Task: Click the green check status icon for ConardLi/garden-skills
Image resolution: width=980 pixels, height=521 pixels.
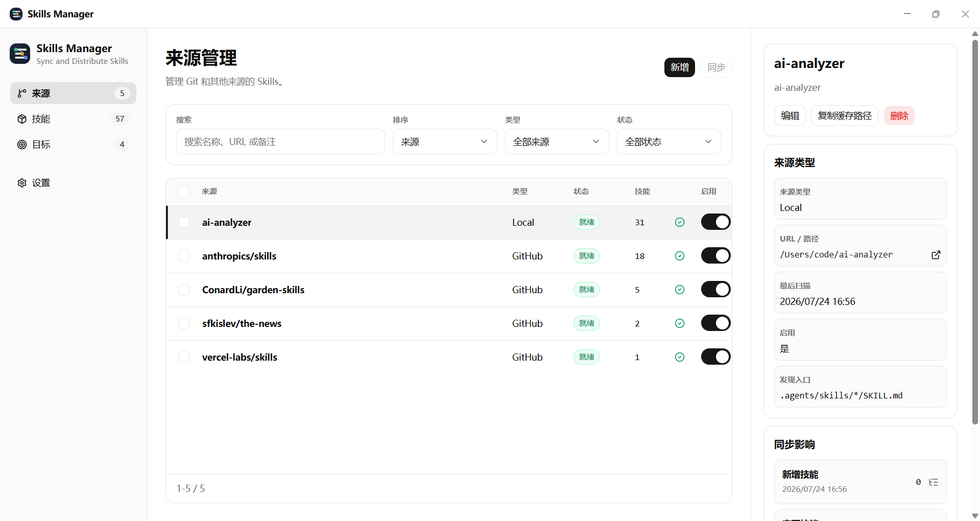Action: click(x=680, y=290)
